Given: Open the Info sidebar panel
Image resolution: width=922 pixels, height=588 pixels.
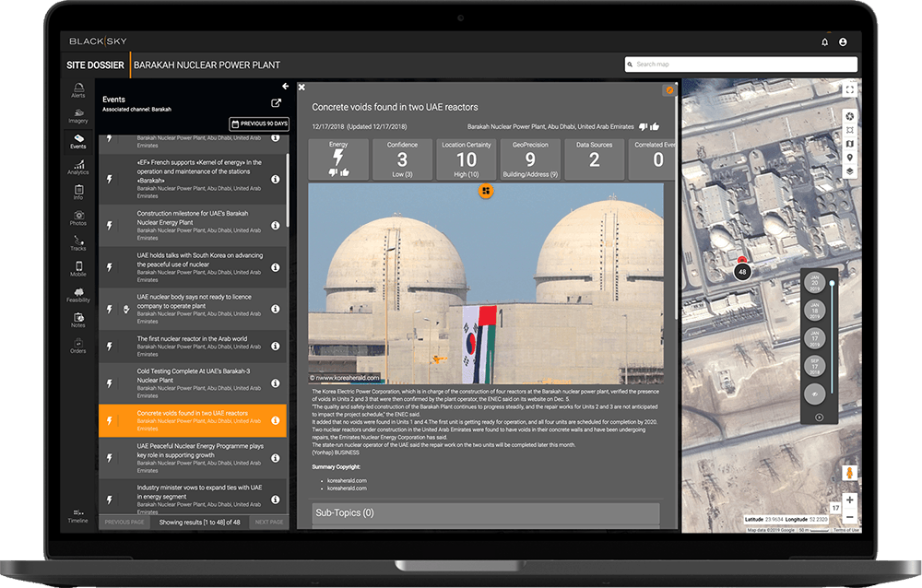Looking at the screenshot, I should (78, 193).
